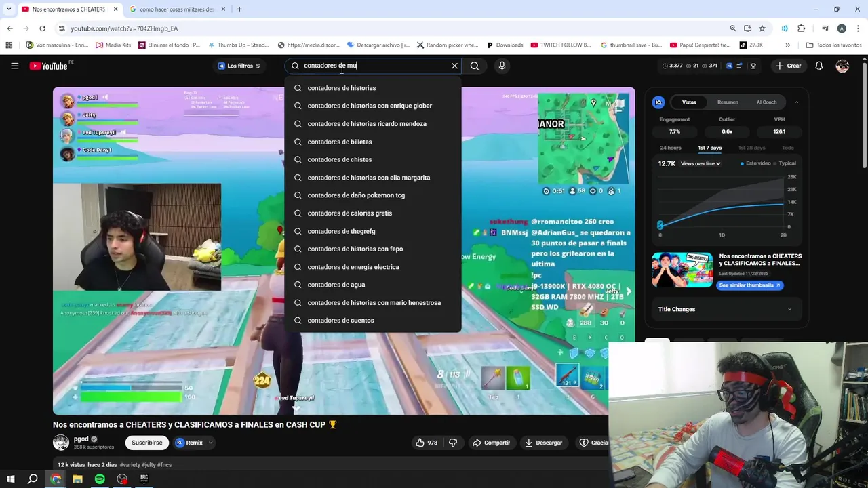Choose suggestion 'contadores de billetes'

click(x=373, y=142)
